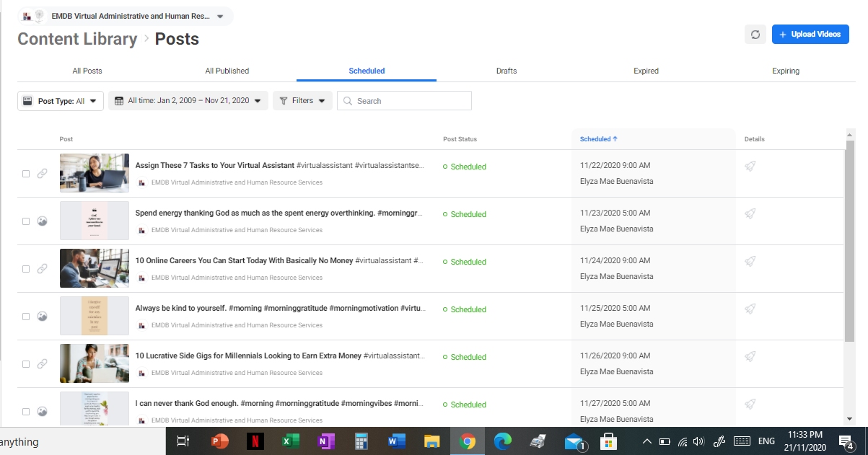
Task: Open the Expiring tab
Action: tap(786, 71)
